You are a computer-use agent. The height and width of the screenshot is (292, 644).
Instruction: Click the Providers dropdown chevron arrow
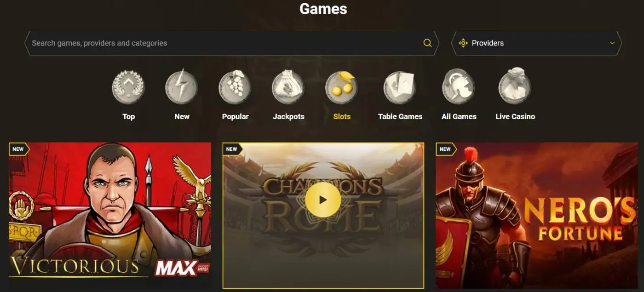point(612,43)
